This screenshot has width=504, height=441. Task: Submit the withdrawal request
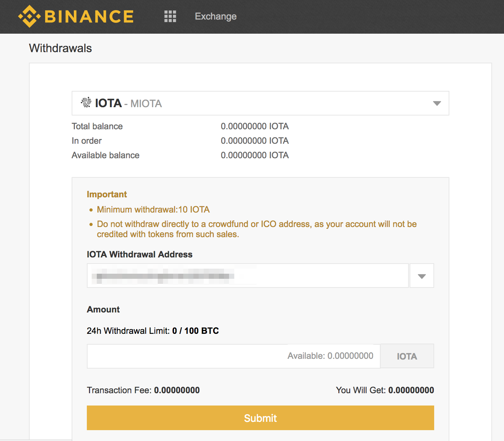point(261,418)
